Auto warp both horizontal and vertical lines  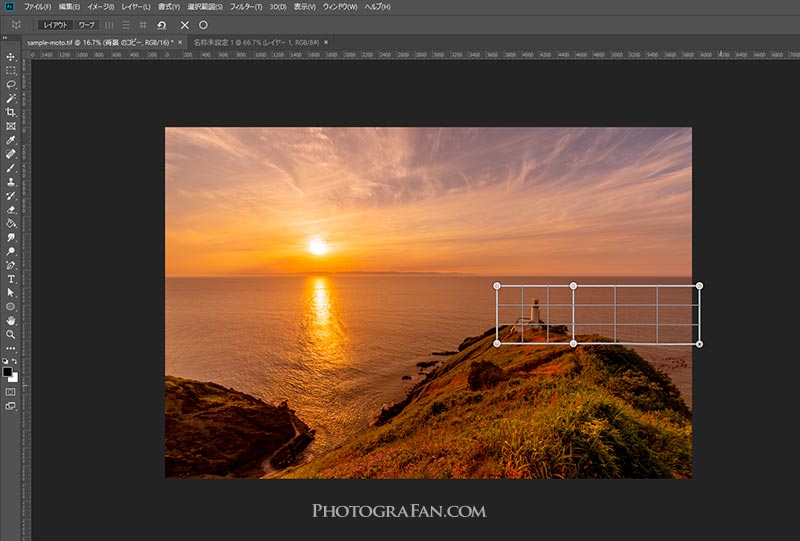143,25
